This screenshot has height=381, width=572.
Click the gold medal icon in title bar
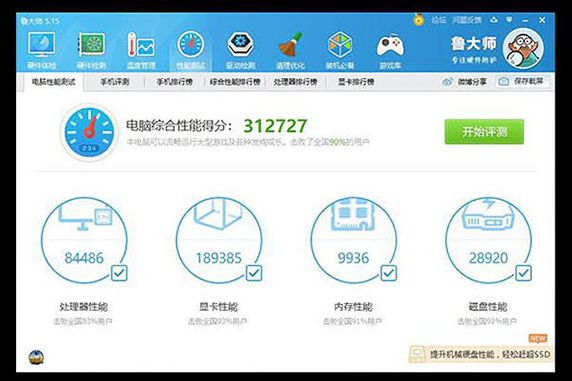418,20
